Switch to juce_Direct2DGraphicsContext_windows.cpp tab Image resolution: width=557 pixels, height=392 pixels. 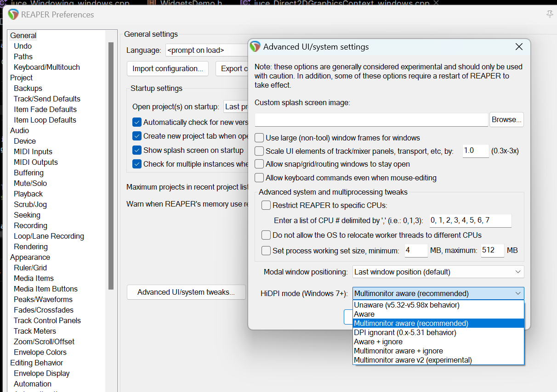pos(341,3)
